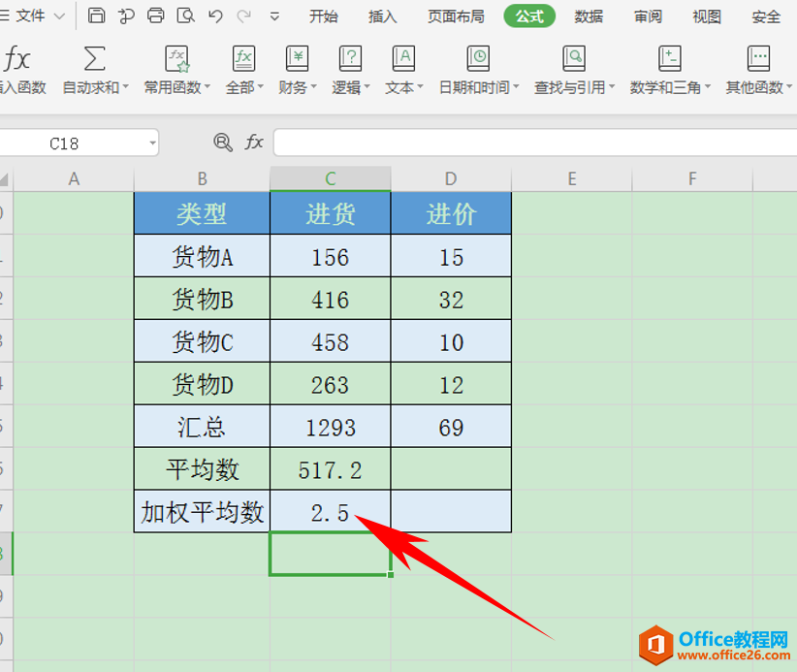Click the cell with value 416

click(331, 299)
